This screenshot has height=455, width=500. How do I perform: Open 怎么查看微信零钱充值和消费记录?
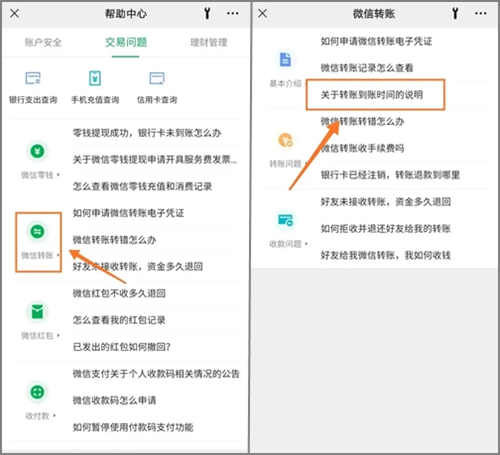coord(142,186)
